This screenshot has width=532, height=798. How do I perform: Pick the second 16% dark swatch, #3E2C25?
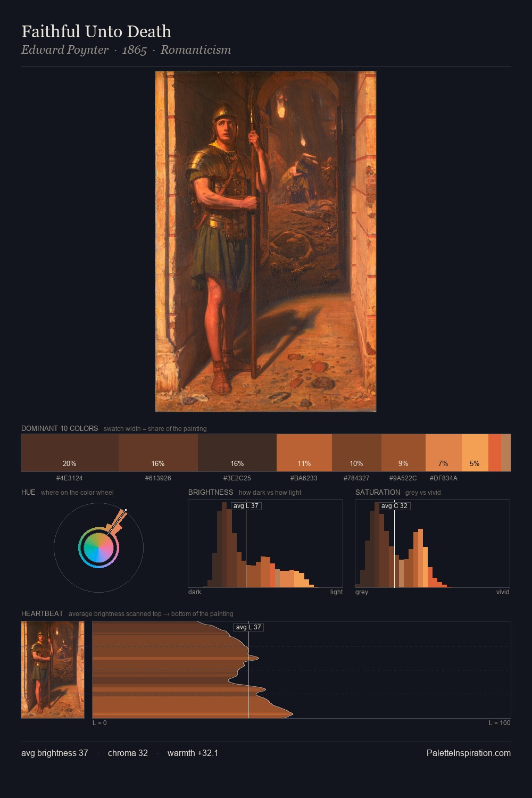point(237,453)
